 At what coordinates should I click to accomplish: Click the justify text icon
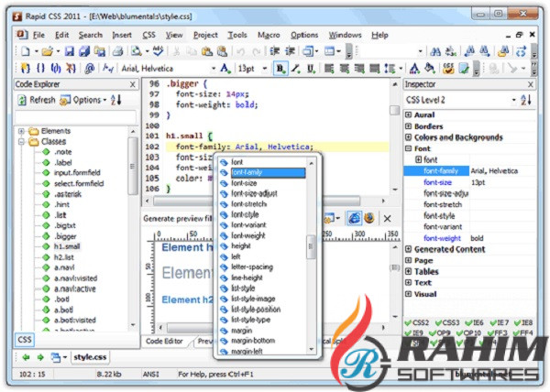click(374, 69)
